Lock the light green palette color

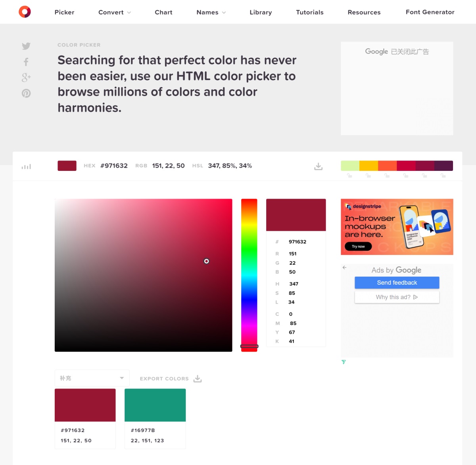pyautogui.click(x=349, y=175)
